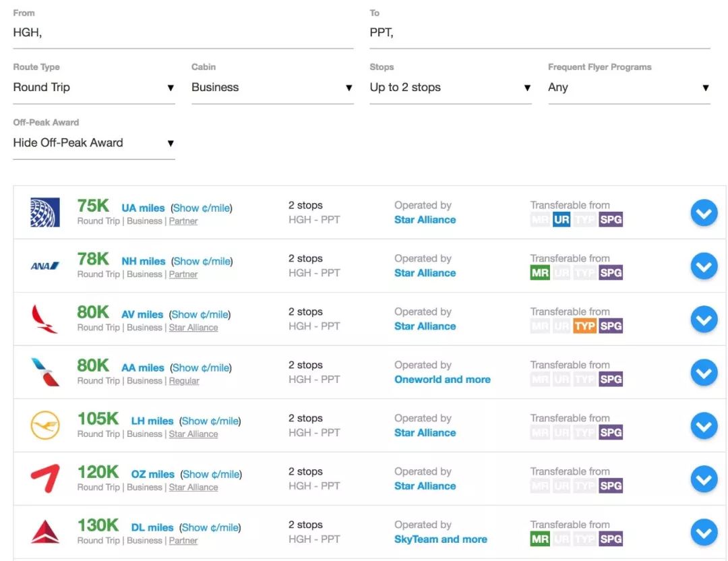
Task: Click the Lufthansa crane logo icon
Action: tap(45, 425)
